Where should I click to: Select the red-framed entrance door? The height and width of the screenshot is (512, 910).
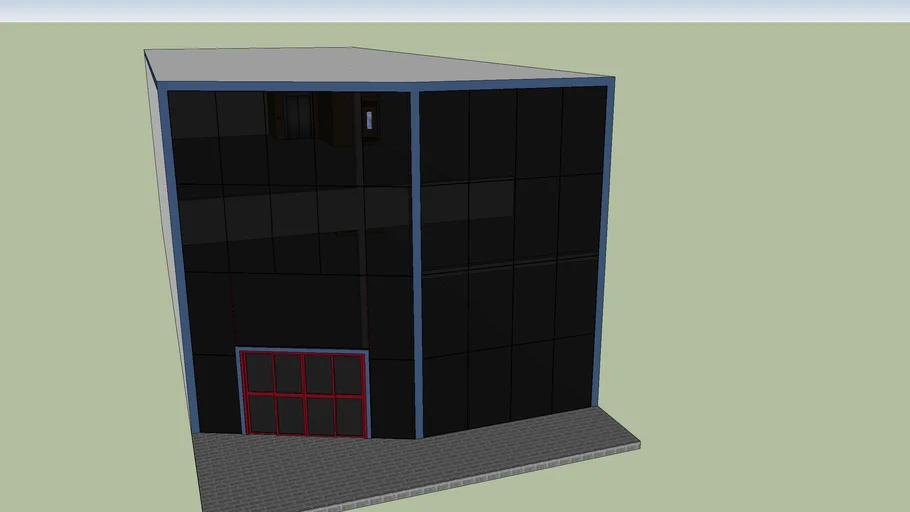click(304, 393)
